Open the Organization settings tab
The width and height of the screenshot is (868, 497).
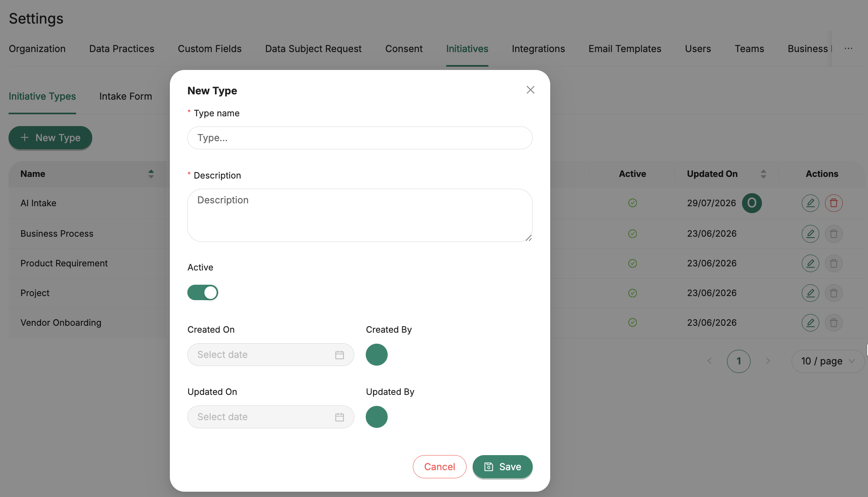pyautogui.click(x=37, y=49)
